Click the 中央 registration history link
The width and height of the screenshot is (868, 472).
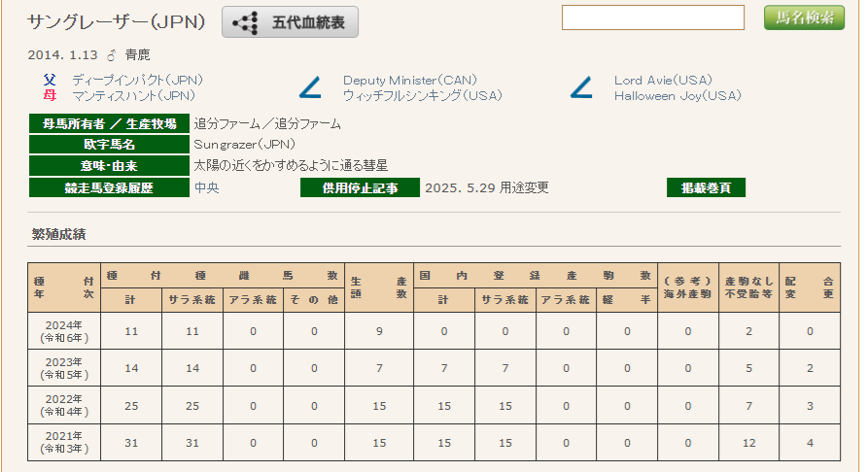coord(206,188)
